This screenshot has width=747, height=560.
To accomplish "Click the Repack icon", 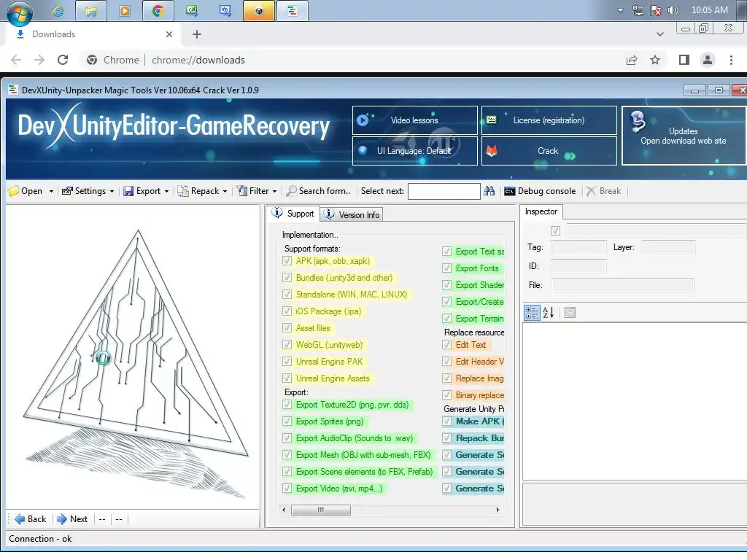I will (x=183, y=191).
